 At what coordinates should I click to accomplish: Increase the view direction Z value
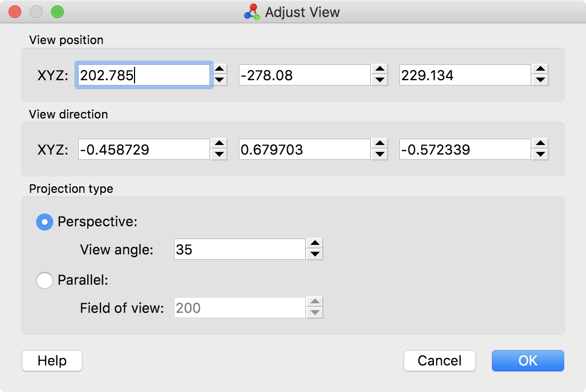coord(540,144)
